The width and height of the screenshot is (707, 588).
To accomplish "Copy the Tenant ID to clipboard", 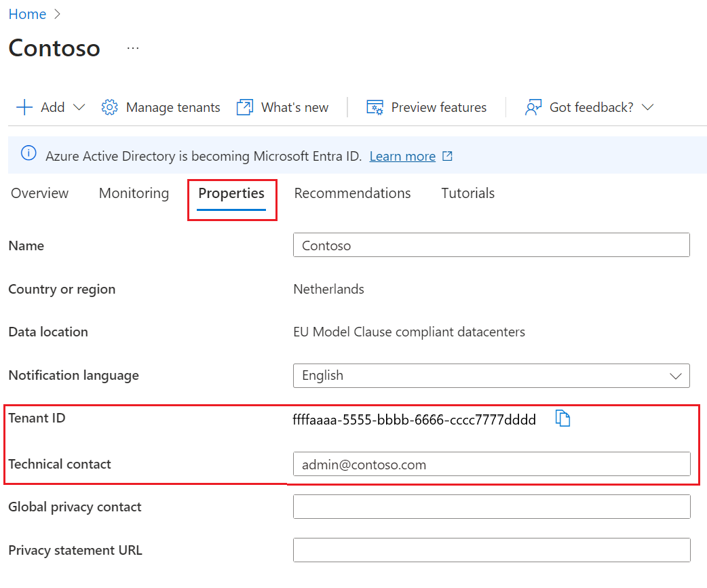I will point(562,418).
